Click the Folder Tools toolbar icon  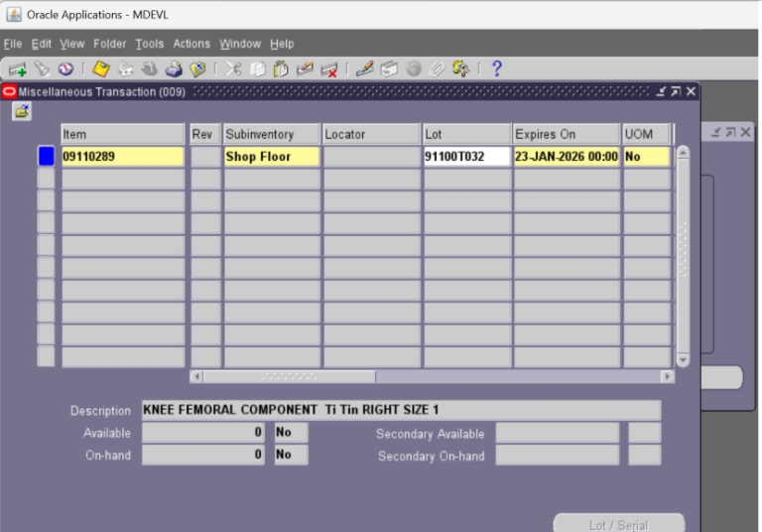coord(460,69)
